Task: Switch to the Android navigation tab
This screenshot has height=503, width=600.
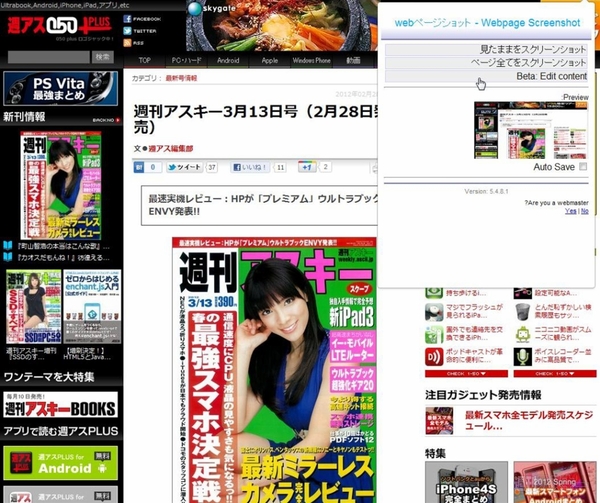Action: 228,60
